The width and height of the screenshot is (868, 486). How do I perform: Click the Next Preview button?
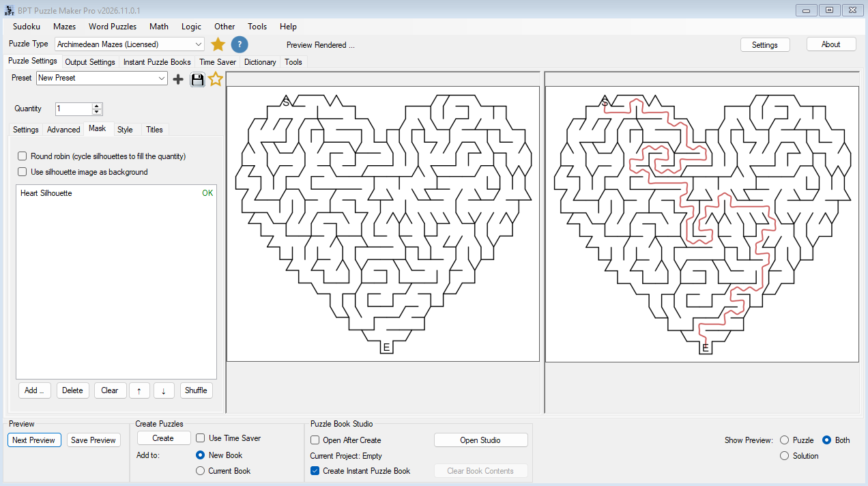[33, 440]
